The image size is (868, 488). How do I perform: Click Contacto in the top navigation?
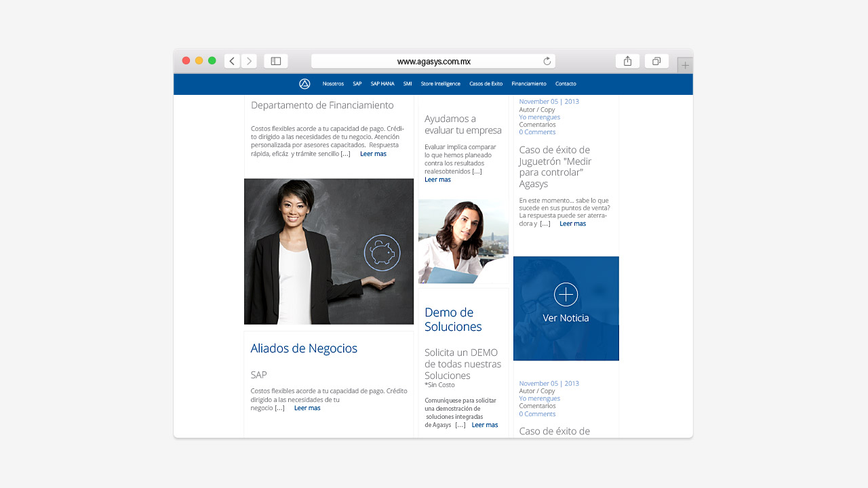[566, 84]
